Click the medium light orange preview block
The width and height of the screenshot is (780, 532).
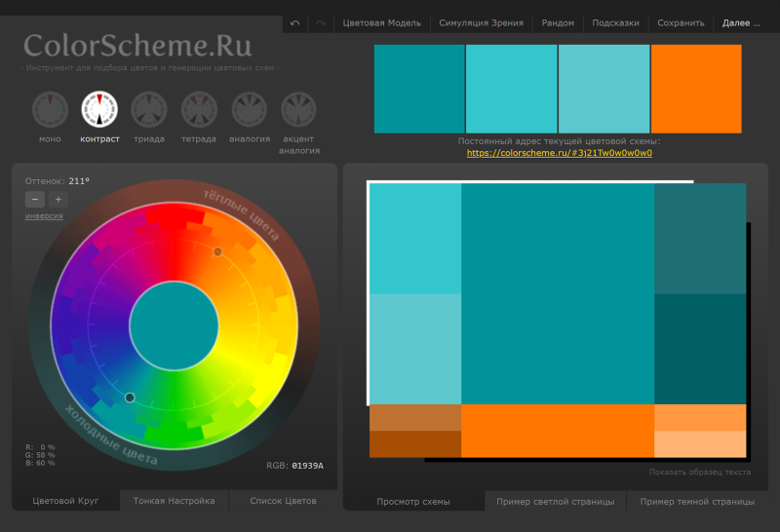pos(700,418)
